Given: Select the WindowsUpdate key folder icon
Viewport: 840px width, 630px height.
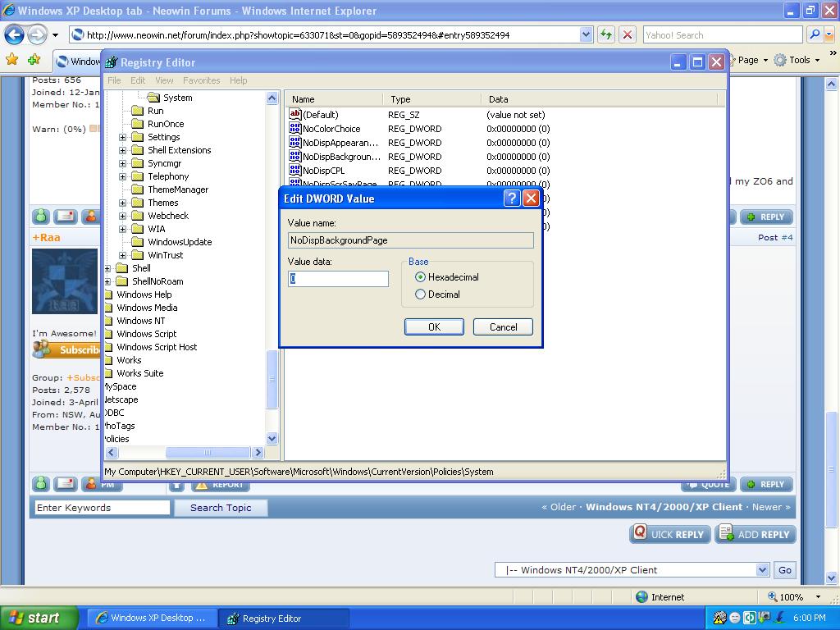Looking at the screenshot, I should [138, 242].
